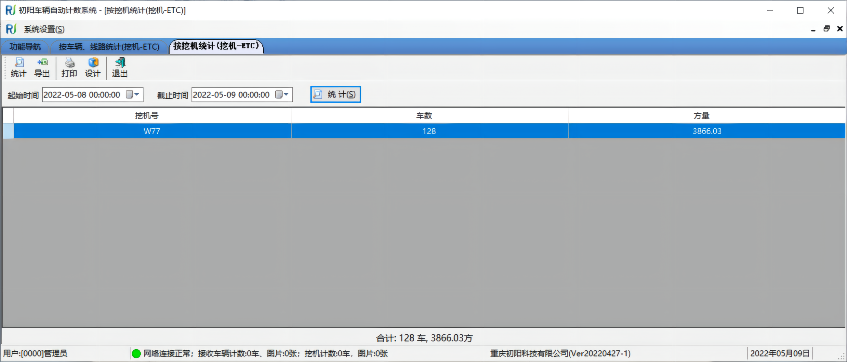Switch to 按车辆、线路统计(挖机-ETC) tab
This screenshot has height=362, width=847.
[109, 47]
